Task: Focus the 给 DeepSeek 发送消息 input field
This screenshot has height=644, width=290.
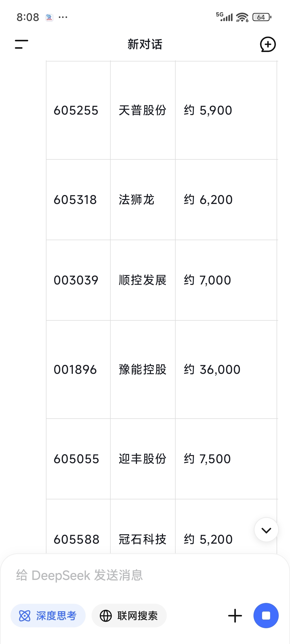Action: click(x=145, y=575)
